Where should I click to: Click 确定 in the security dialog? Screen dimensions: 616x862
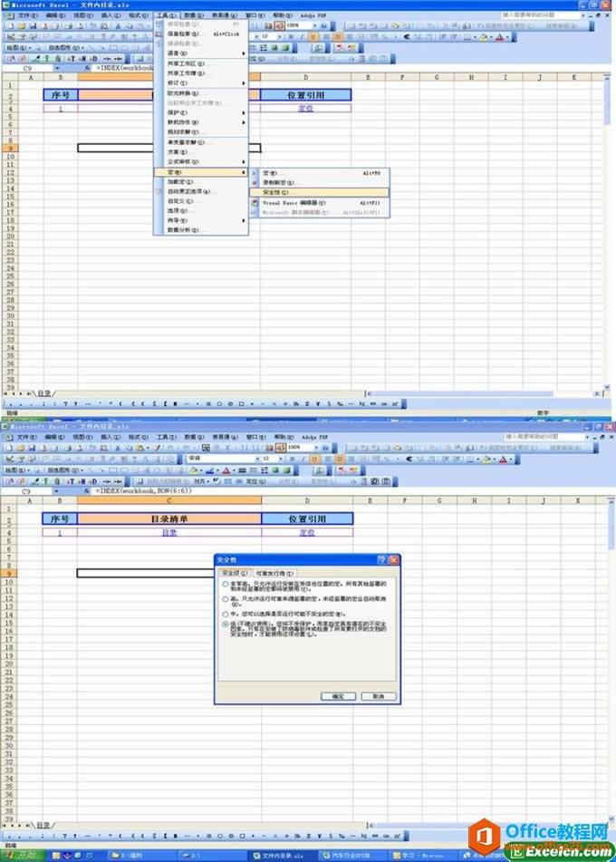pos(338,696)
